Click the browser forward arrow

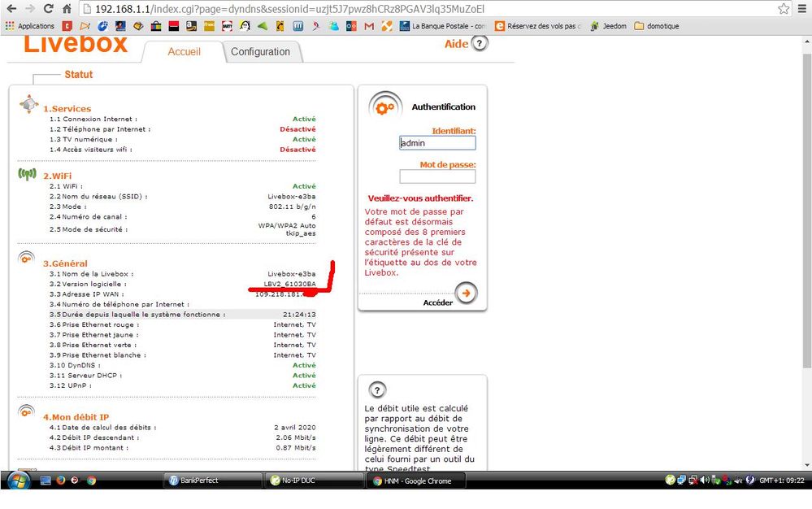pos(30,9)
